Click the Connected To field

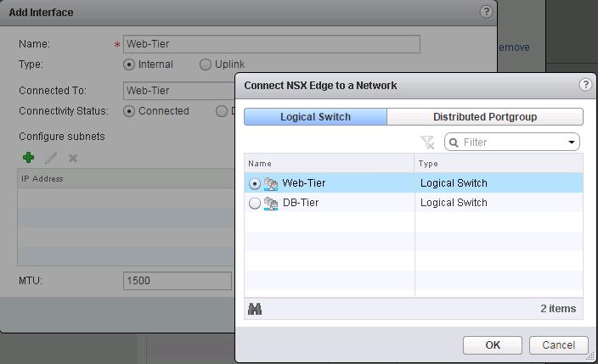[x=179, y=91]
